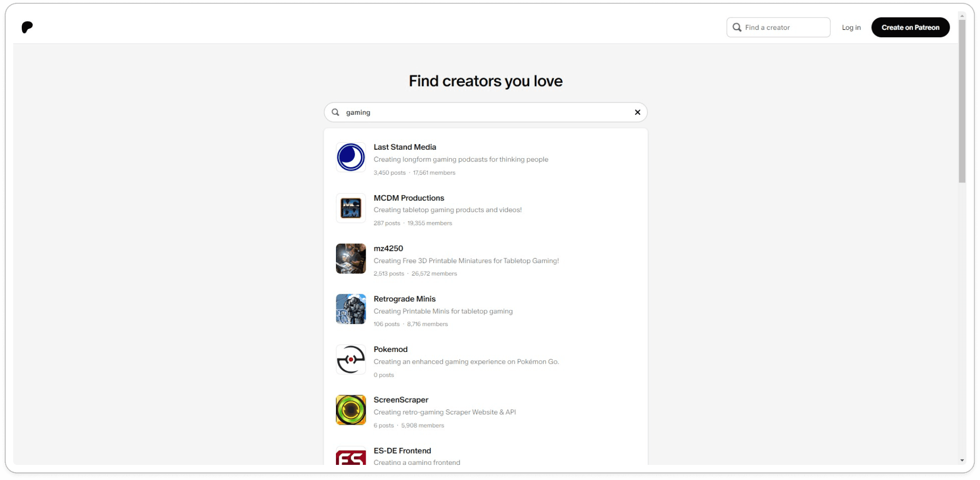980x480 pixels.
Task: Open the MCDM Productions creator name
Action: tap(409, 198)
